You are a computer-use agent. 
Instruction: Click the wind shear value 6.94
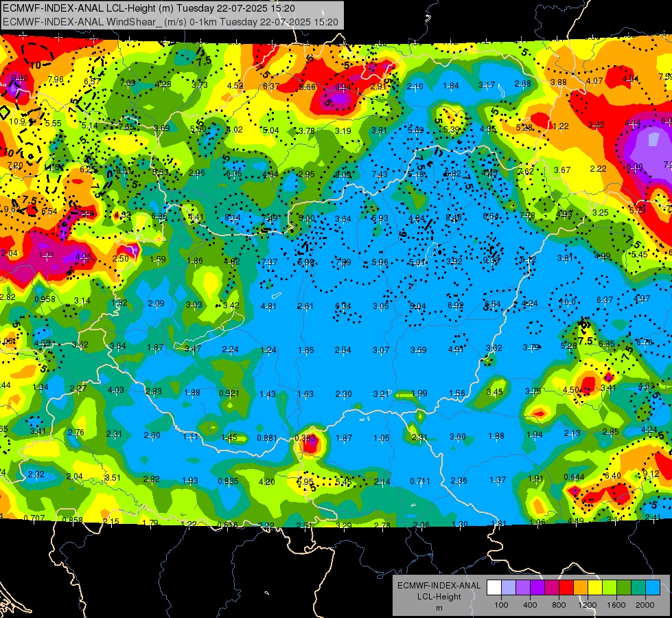click(x=343, y=87)
